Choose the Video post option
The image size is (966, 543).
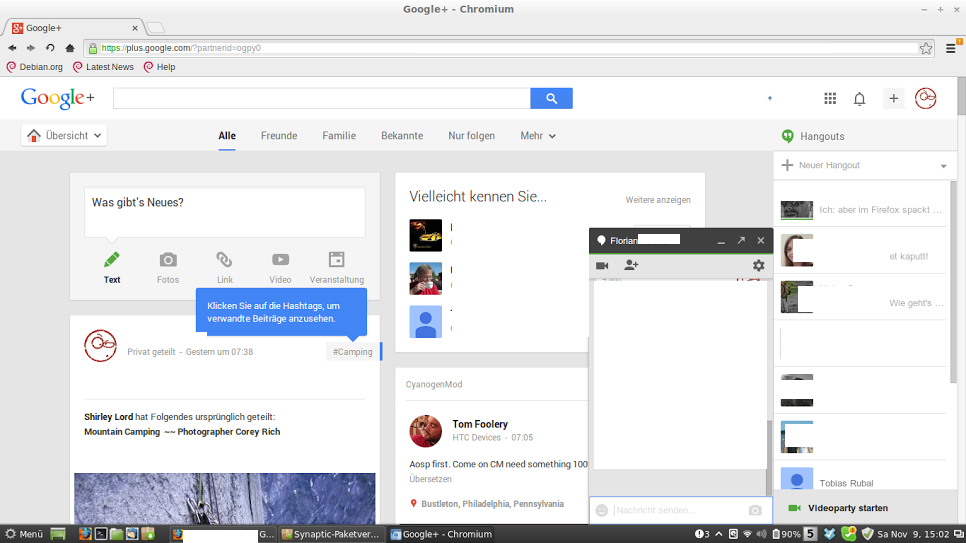click(280, 267)
